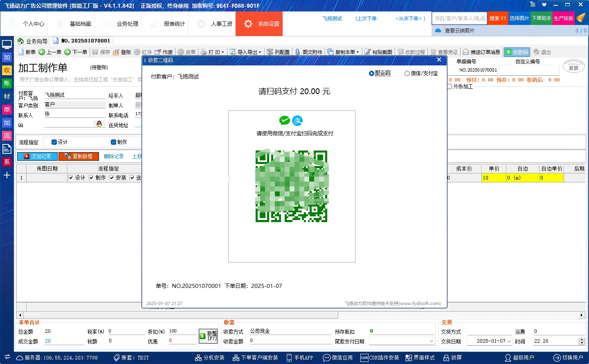
Task: Go to previous order 上一单
Action: coord(42,52)
